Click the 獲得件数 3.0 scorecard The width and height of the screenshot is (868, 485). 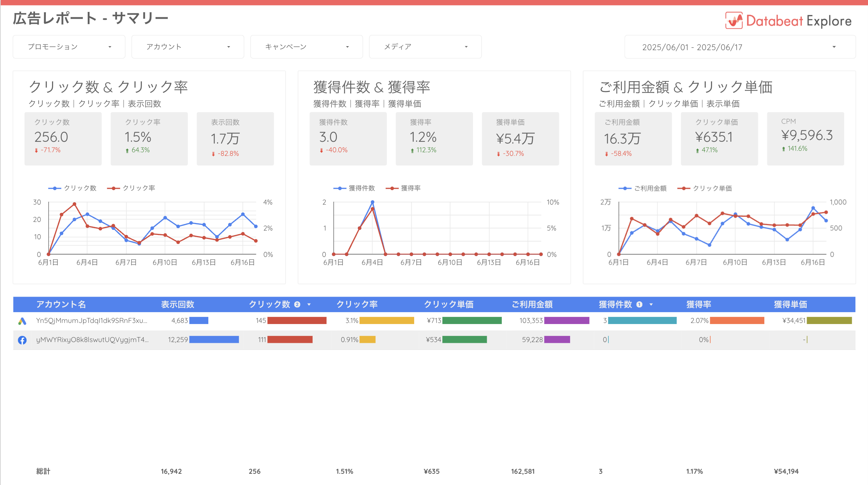click(x=348, y=139)
